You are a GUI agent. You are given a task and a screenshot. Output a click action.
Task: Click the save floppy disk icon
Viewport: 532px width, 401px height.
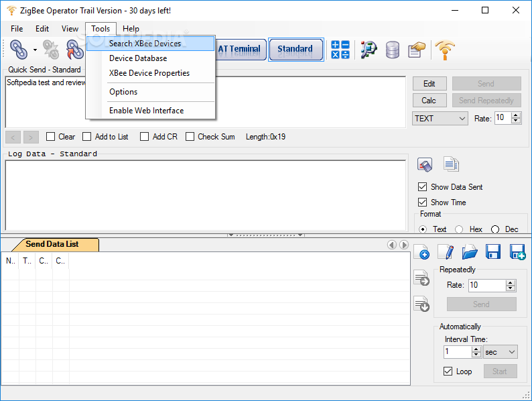click(493, 252)
